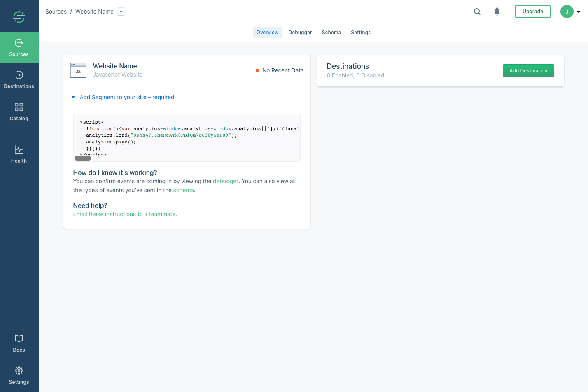Open Destinations in the sidebar
The height and width of the screenshot is (392, 588).
(x=19, y=80)
